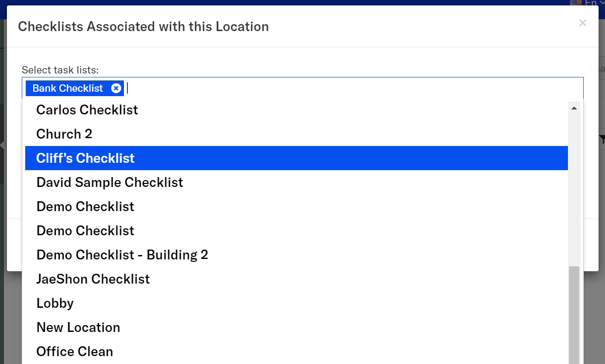605x364 pixels.
Task: Select Carlos Checklist from the list
Action: [87, 109]
